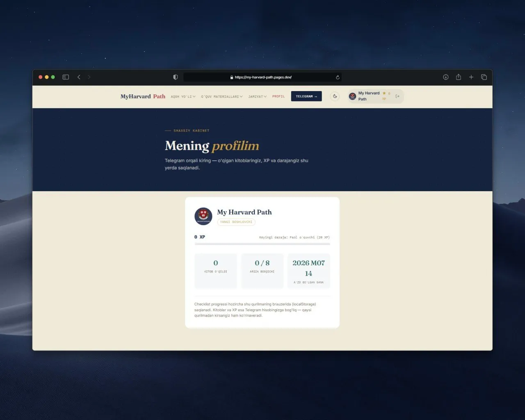
Task: Click the log out icon in the navbar
Action: 397,96
